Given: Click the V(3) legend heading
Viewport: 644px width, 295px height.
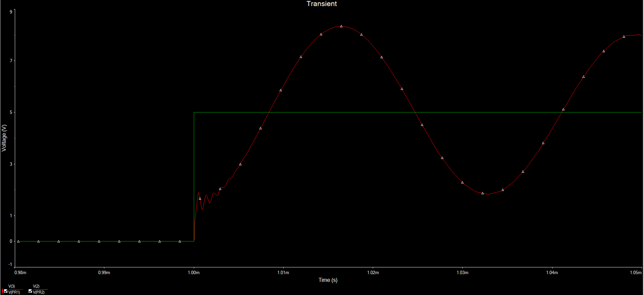Looking at the screenshot, I should click(11, 286).
